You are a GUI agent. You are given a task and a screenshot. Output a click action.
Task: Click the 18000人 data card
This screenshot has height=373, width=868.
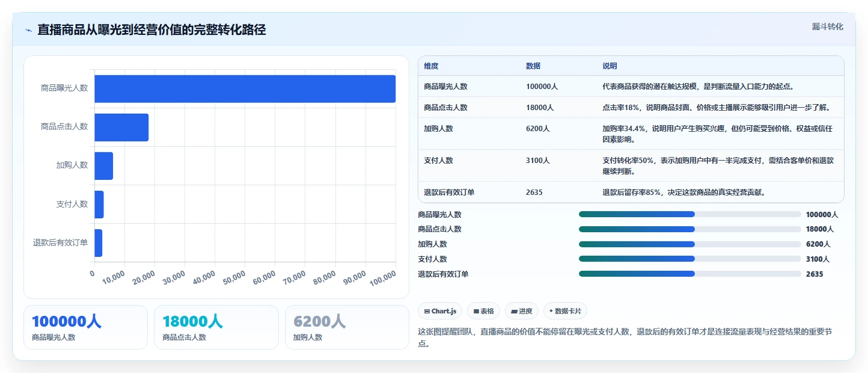(x=216, y=327)
